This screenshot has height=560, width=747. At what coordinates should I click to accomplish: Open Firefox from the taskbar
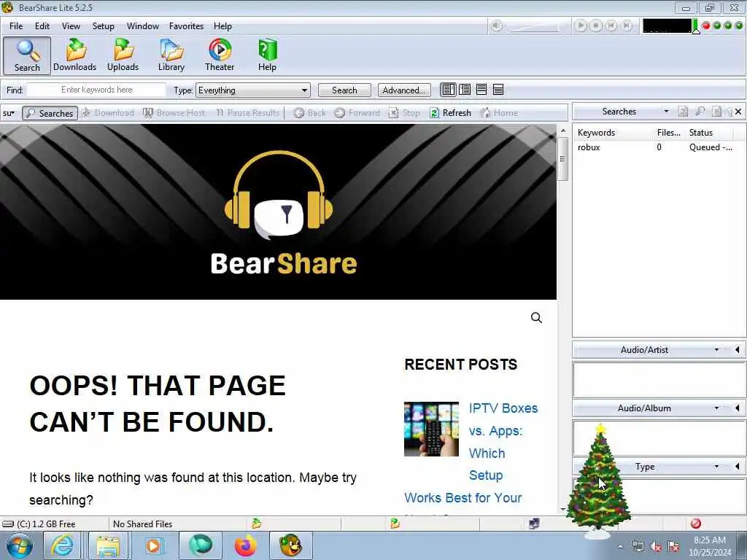pyautogui.click(x=245, y=545)
